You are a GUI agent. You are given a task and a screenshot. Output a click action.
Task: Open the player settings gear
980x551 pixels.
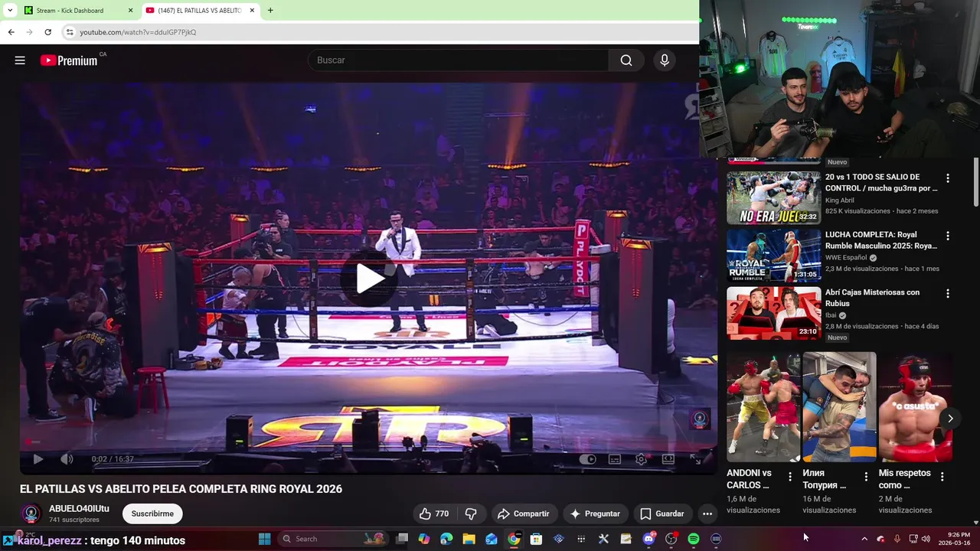(x=641, y=459)
